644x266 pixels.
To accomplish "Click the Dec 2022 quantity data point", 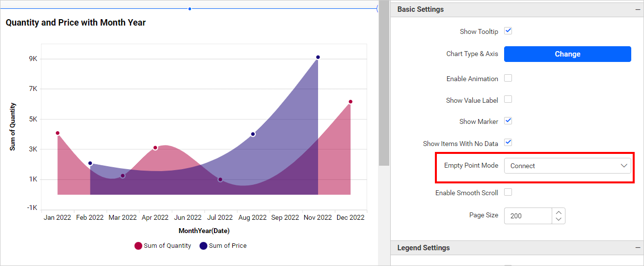I will (x=350, y=102).
